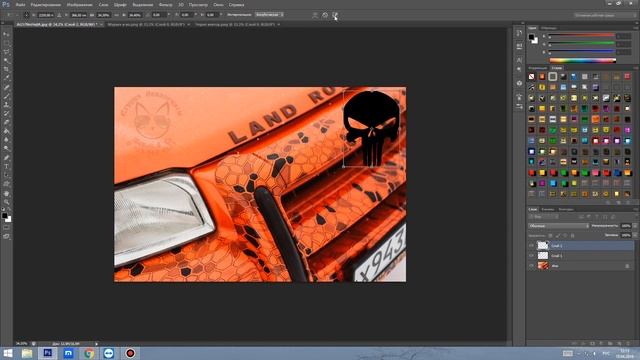Select the Clone Stamp tool

[7, 105]
